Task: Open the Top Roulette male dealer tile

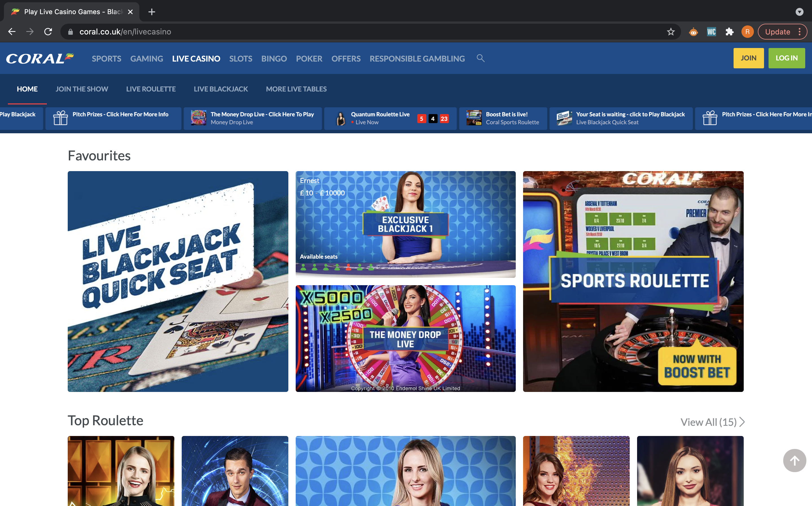Action: tap(235, 471)
